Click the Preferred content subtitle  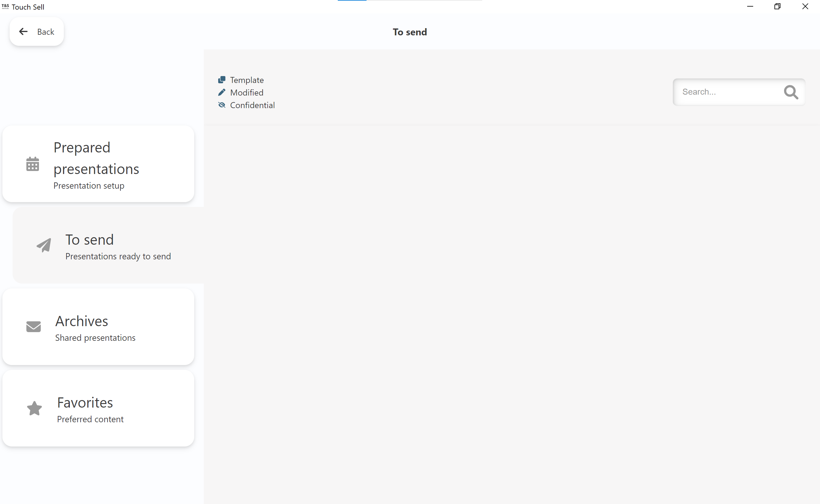[91, 419]
